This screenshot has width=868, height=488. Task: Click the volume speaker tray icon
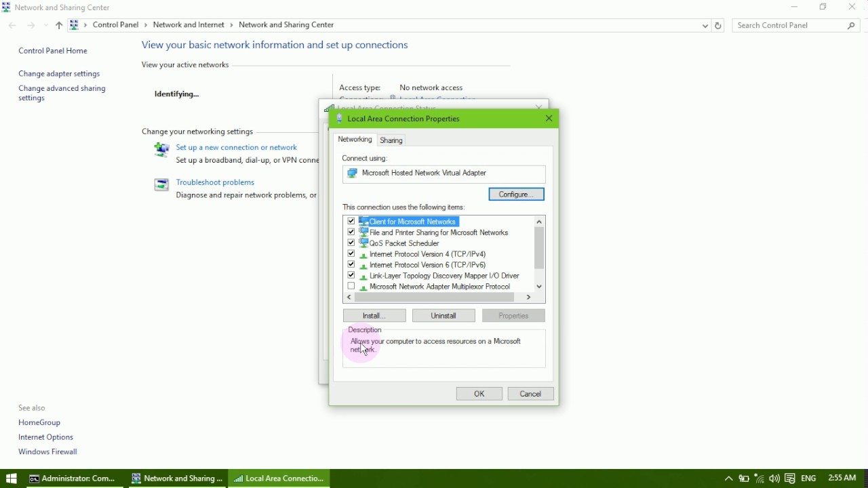pyautogui.click(x=775, y=480)
